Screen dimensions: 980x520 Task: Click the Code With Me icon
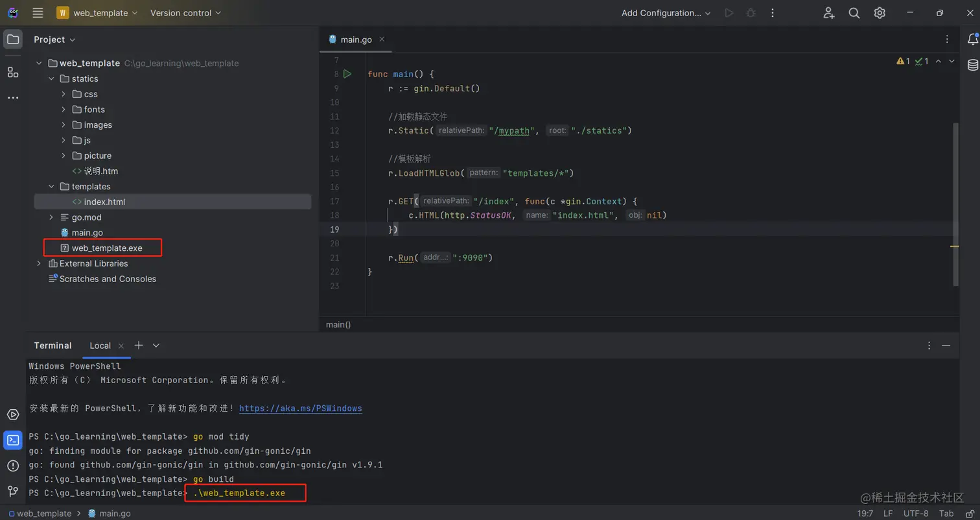(x=829, y=13)
